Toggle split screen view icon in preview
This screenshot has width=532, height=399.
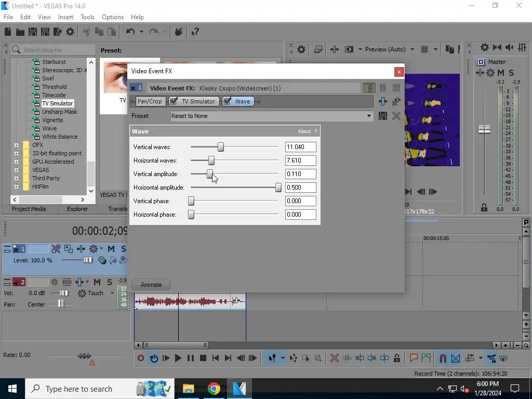pos(349,49)
